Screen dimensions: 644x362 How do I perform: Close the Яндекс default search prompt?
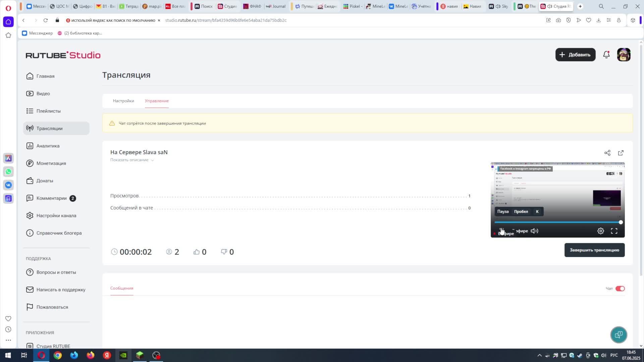click(159, 20)
